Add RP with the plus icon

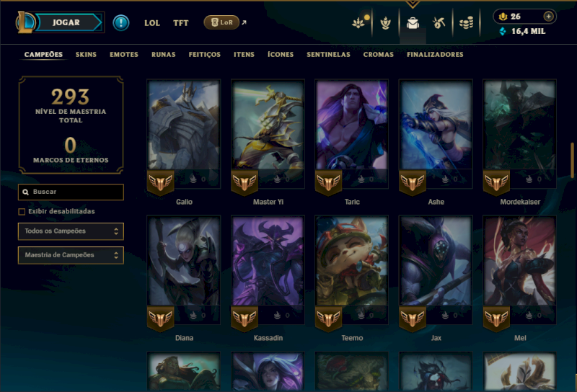[548, 17]
